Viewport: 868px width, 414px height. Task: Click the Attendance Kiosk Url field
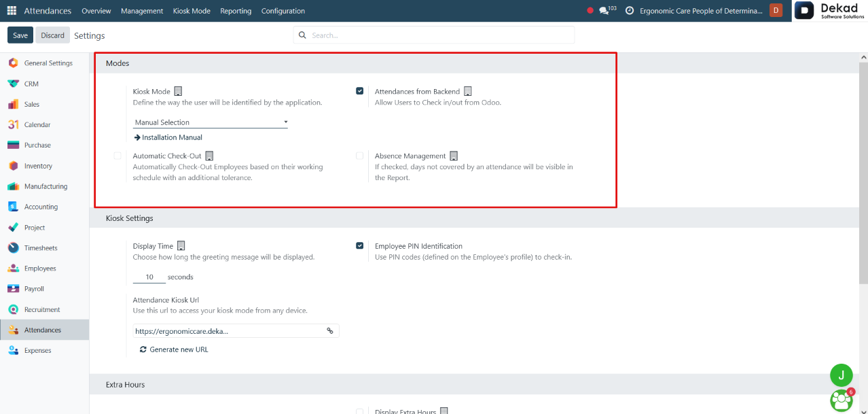[236, 331]
